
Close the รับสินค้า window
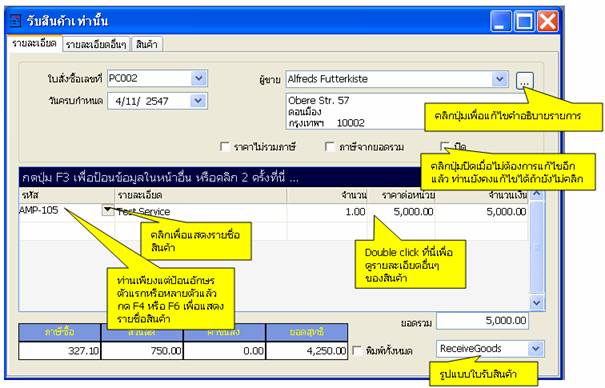point(548,21)
